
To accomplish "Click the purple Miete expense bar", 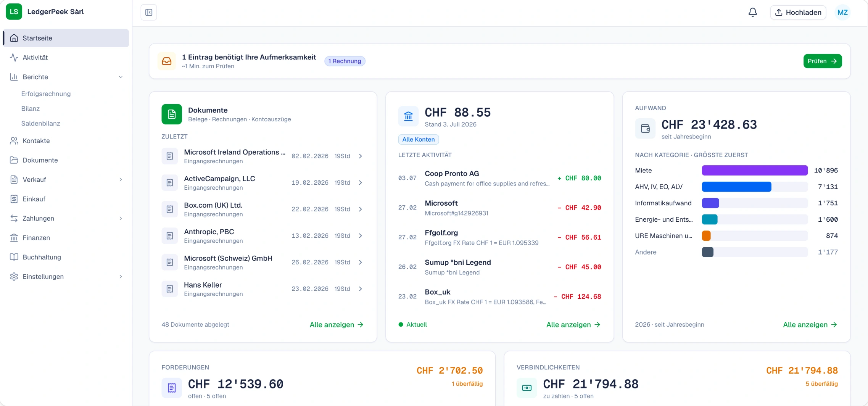I will pos(755,171).
